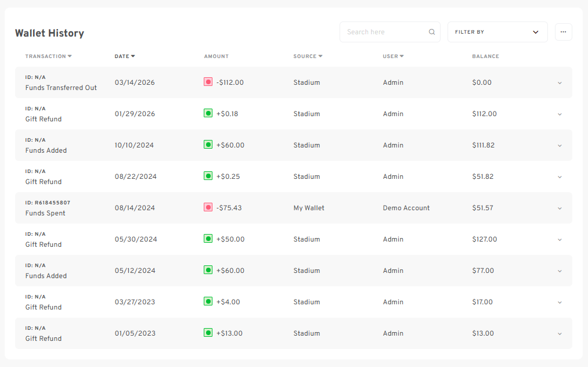The width and height of the screenshot is (588, 367).
Task: Open the three-dot more options menu
Action: 563,33
